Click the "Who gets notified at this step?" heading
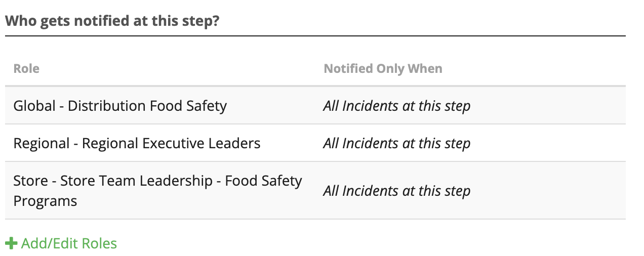The width and height of the screenshot is (644, 256). (x=112, y=21)
